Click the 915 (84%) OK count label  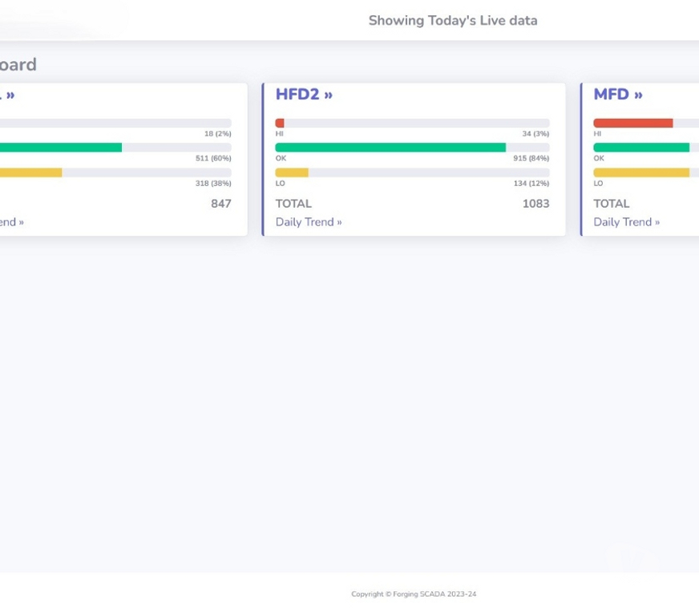[x=531, y=159]
